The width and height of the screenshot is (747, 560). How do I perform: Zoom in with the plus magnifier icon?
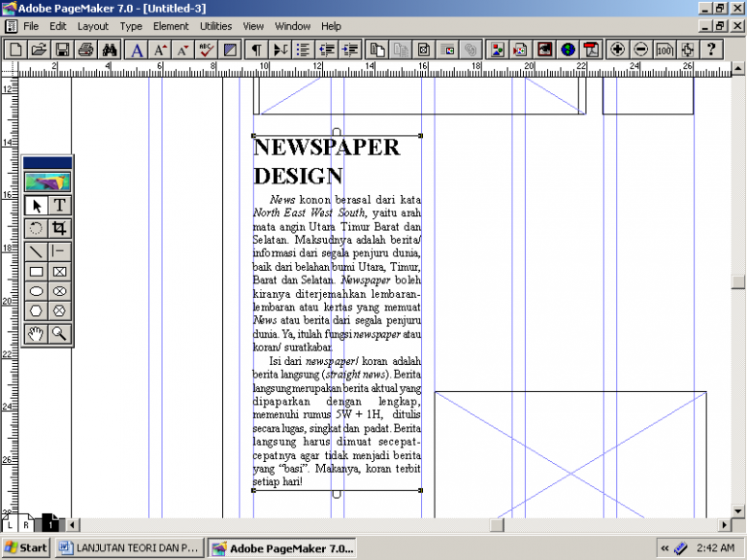[617, 49]
